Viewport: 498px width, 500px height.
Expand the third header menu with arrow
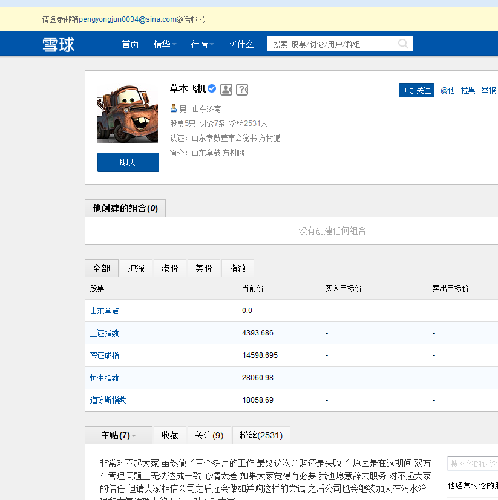(202, 44)
